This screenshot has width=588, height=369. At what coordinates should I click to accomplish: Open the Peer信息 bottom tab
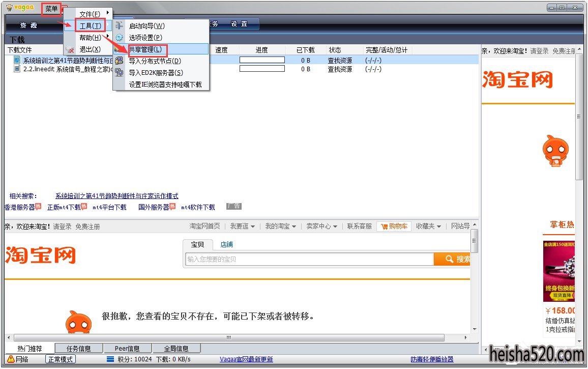coord(127,348)
